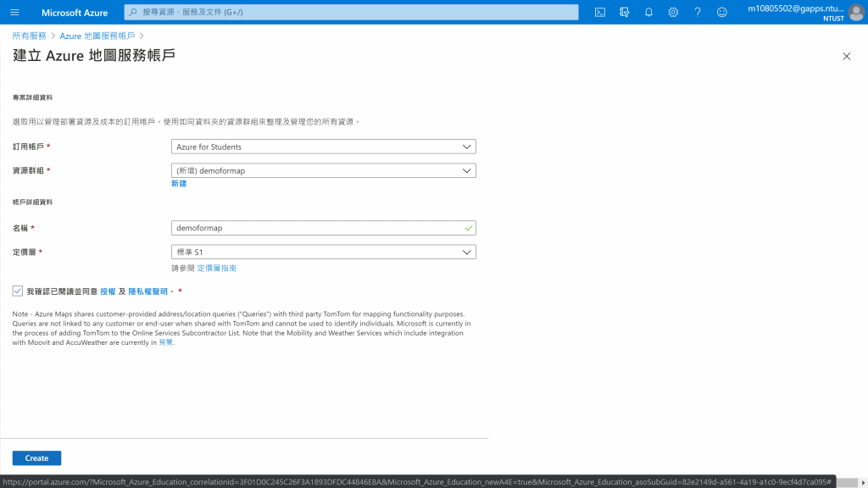Expand the 訂用帳戶 Azure for Students dropdown
The width and height of the screenshot is (868, 488).
pos(323,147)
